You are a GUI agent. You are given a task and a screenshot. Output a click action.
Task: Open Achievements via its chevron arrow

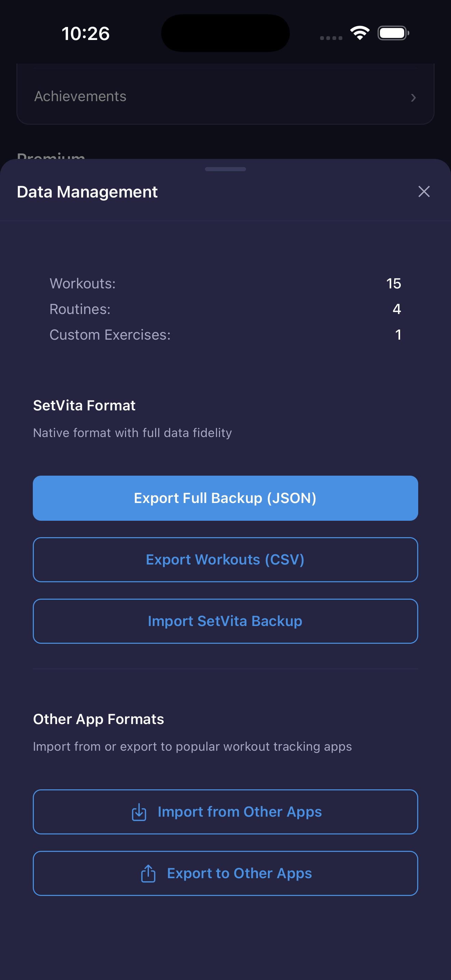(414, 98)
